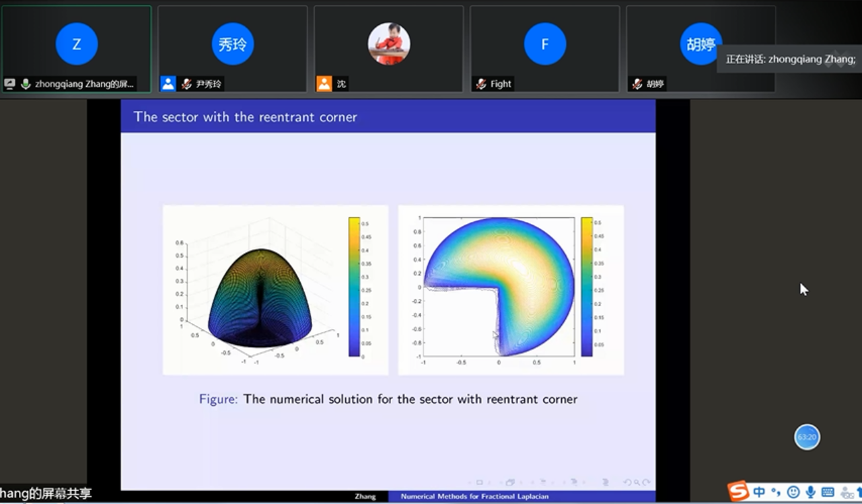Click zhongqiang Zhang's green microphone icon
862x504 pixels.
pos(26,84)
